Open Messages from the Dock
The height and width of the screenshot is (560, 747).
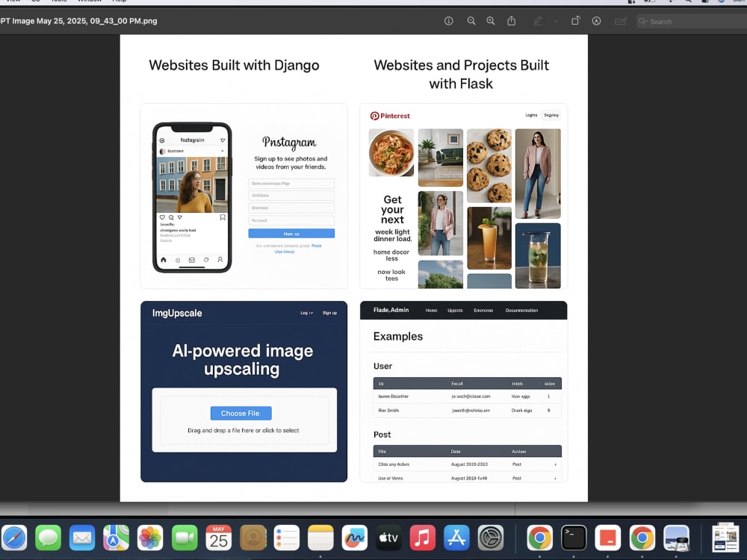pos(48,538)
